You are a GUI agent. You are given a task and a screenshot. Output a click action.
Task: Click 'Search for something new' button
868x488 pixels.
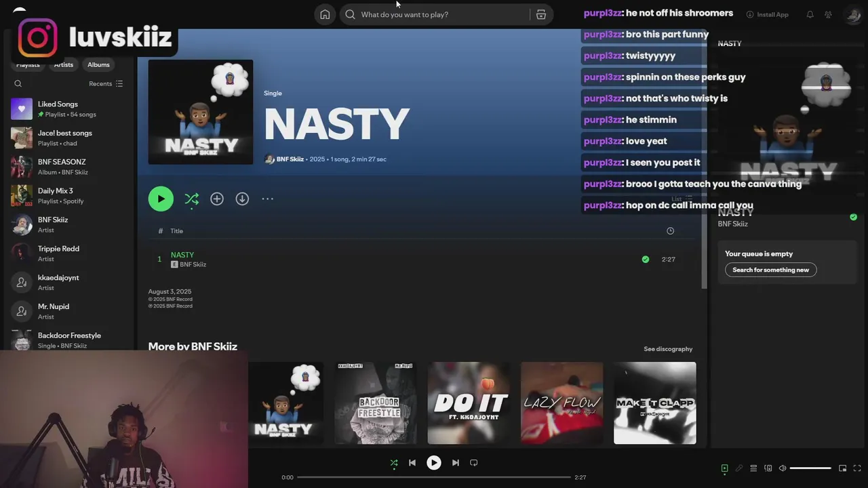771,270
